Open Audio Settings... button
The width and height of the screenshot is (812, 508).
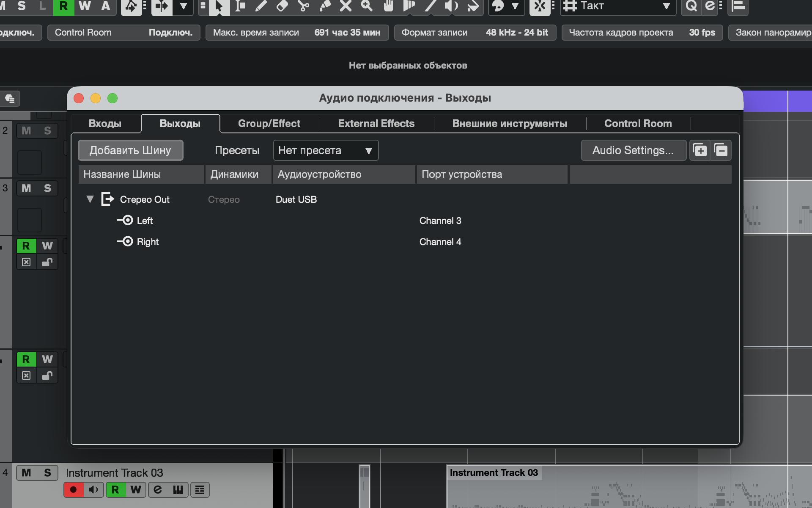[x=633, y=150]
